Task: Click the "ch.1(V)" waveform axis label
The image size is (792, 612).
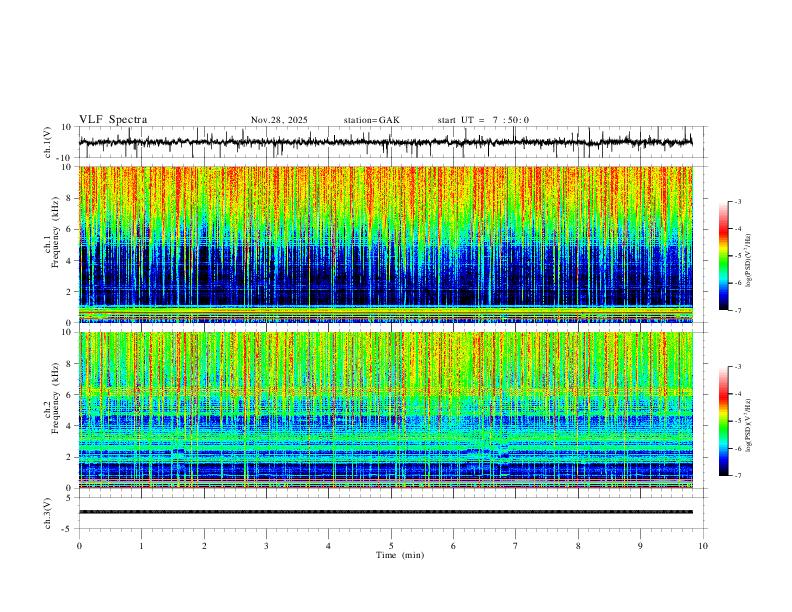Action: [x=48, y=142]
